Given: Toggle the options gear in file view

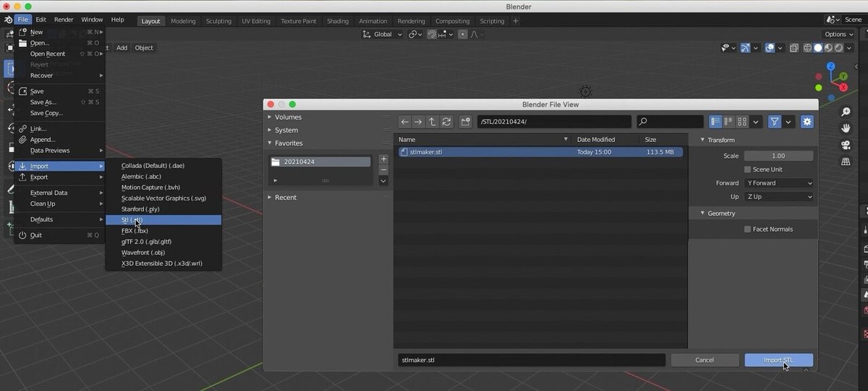Looking at the screenshot, I should coord(807,122).
